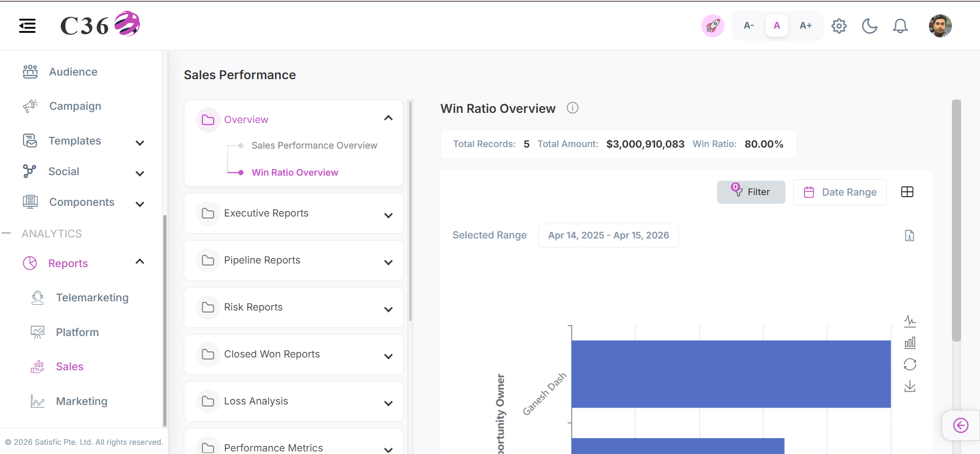The height and width of the screenshot is (454, 980).
Task: Open notifications bell
Action: [900, 26]
